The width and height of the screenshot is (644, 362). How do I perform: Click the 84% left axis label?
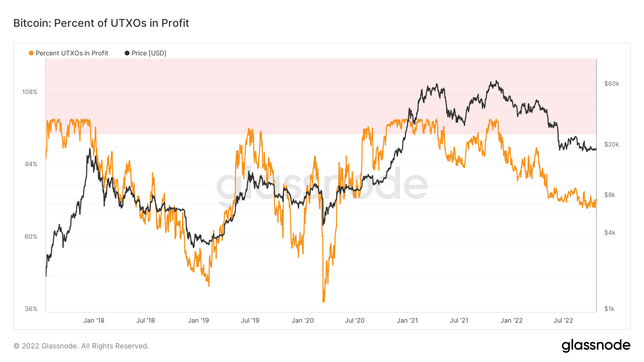tap(31, 164)
